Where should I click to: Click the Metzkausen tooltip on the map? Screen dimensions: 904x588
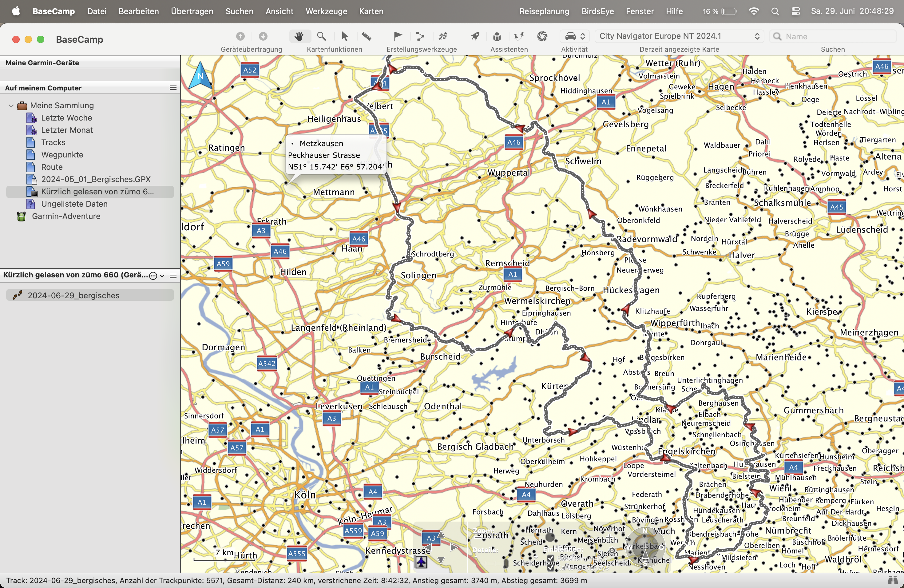[x=336, y=155]
